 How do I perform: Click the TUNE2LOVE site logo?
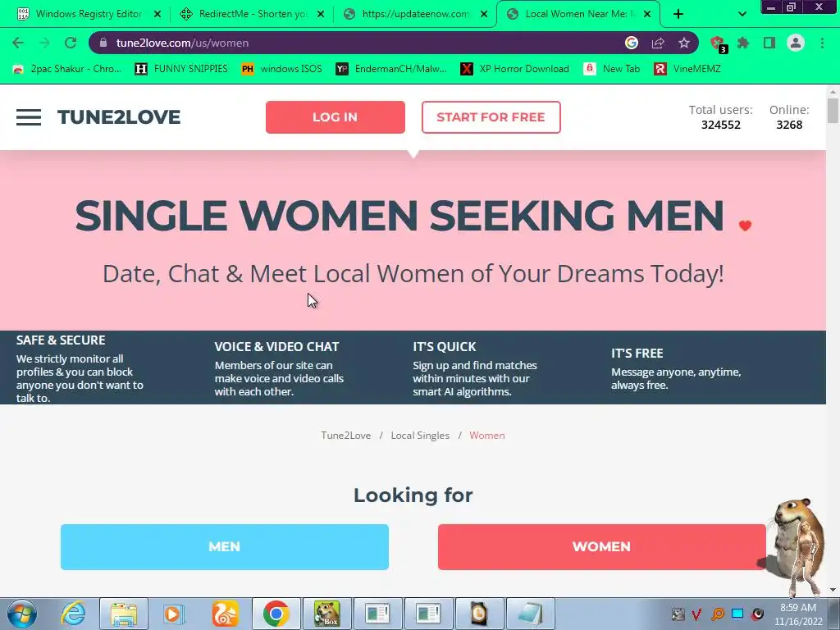pyautogui.click(x=119, y=117)
